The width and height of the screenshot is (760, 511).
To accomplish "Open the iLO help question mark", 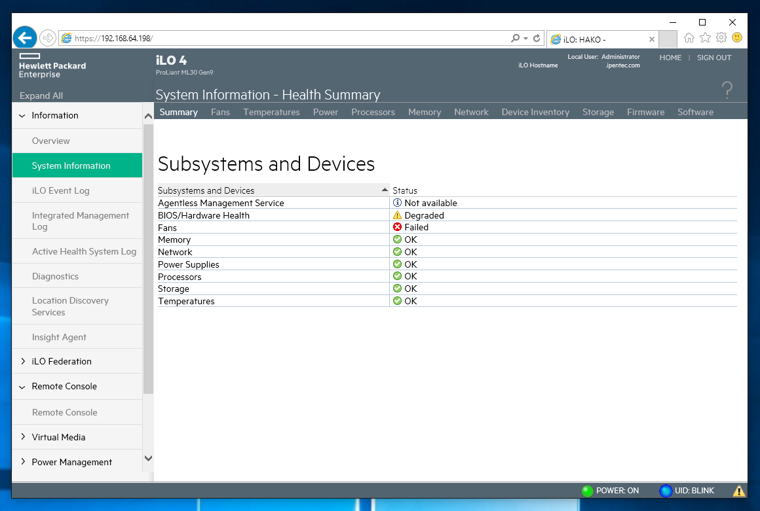I will click(x=727, y=90).
